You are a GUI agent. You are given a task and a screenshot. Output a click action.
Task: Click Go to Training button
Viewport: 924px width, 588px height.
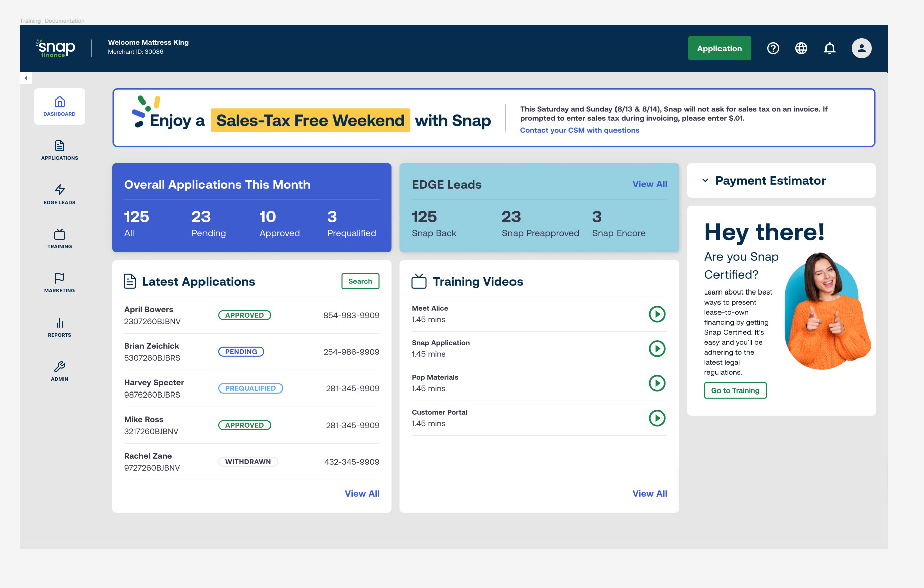tap(735, 390)
